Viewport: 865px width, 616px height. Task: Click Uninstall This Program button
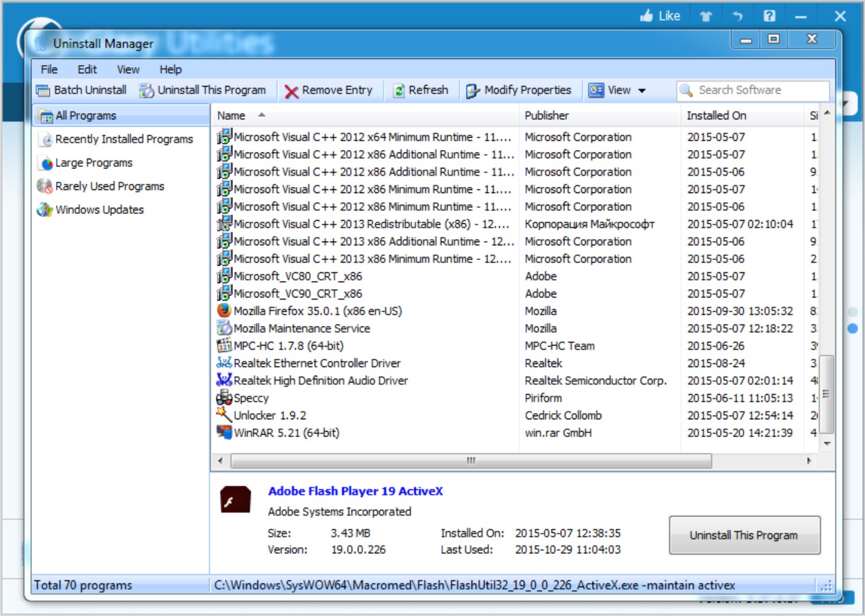(745, 535)
